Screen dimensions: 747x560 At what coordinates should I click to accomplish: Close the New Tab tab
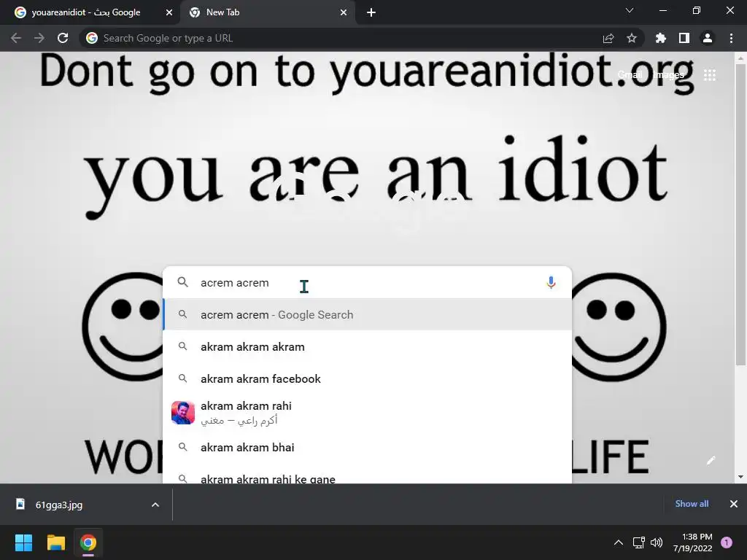pos(344,12)
